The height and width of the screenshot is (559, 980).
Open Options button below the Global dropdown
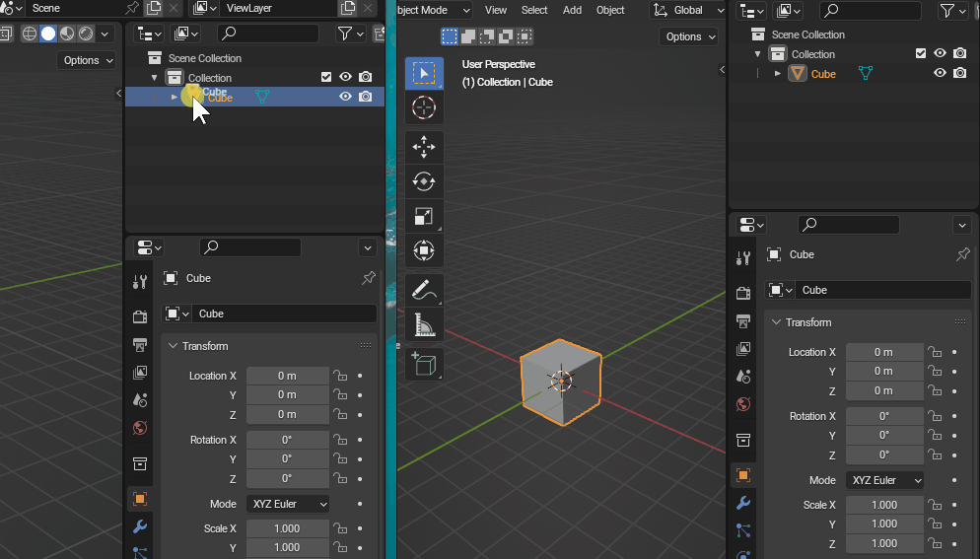pyautogui.click(x=689, y=36)
